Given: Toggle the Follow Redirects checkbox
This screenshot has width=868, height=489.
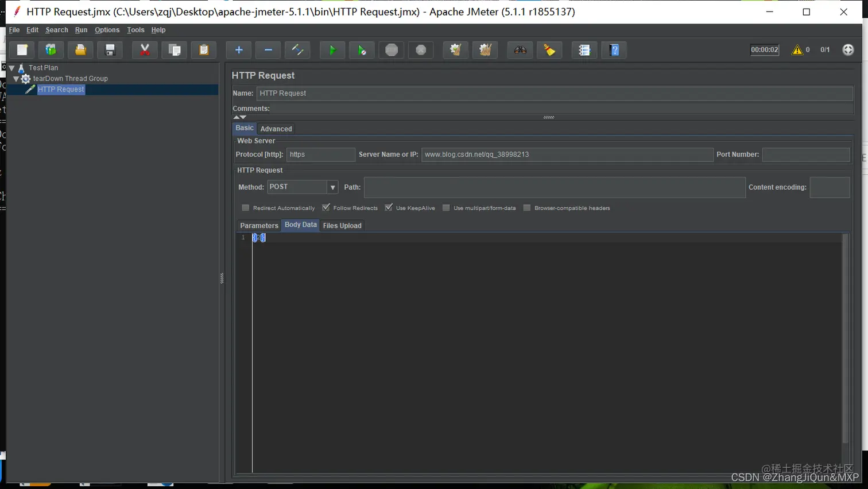Looking at the screenshot, I should coord(326,207).
